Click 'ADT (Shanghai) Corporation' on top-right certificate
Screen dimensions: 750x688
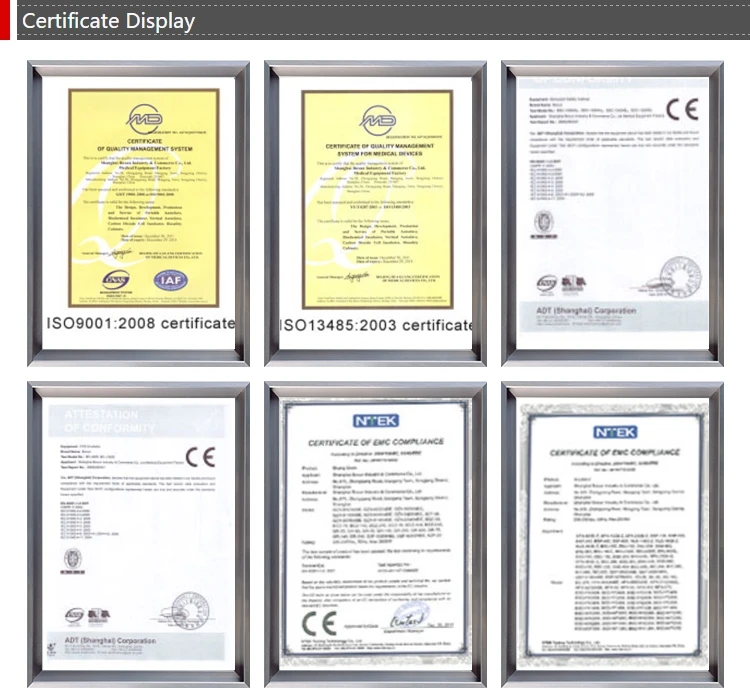pos(586,311)
